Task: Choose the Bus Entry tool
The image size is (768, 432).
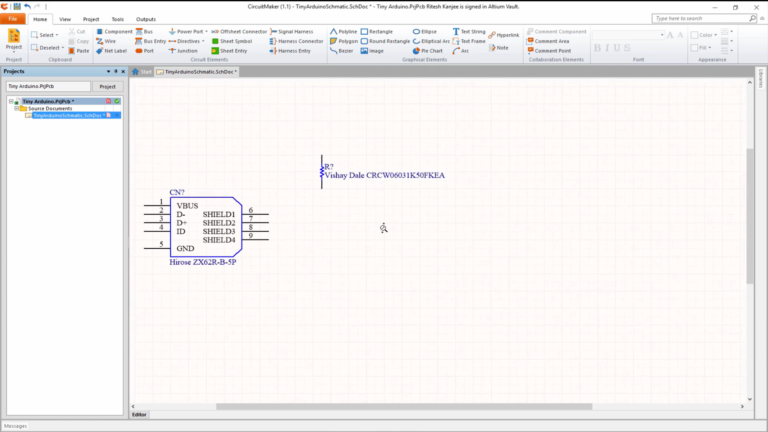Action: (x=151, y=41)
